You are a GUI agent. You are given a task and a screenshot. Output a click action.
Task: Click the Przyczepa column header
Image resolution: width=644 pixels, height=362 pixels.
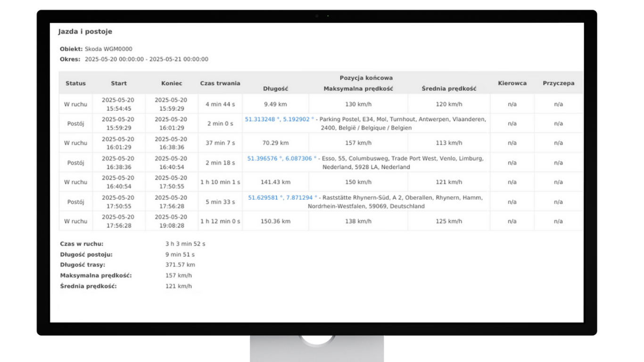pyautogui.click(x=558, y=83)
